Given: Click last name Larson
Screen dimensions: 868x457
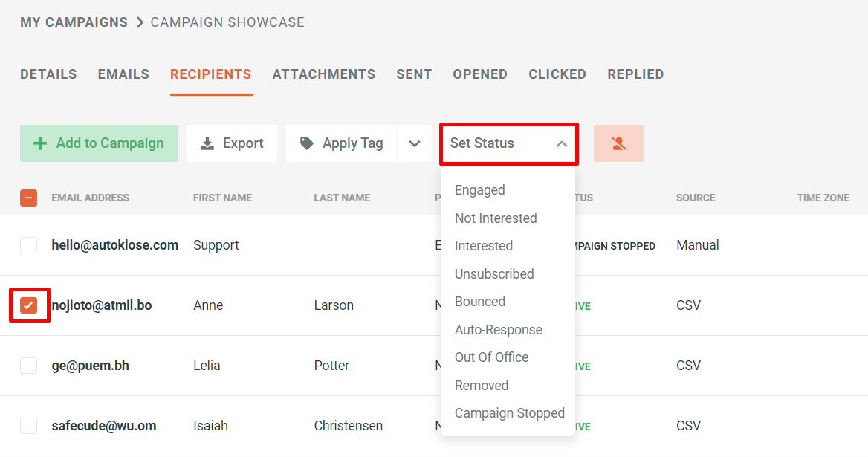Looking at the screenshot, I should click(334, 305).
